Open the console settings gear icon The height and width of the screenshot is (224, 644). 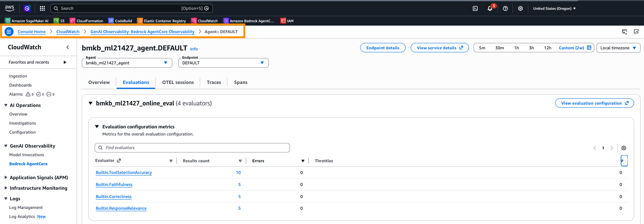[x=520, y=8]
